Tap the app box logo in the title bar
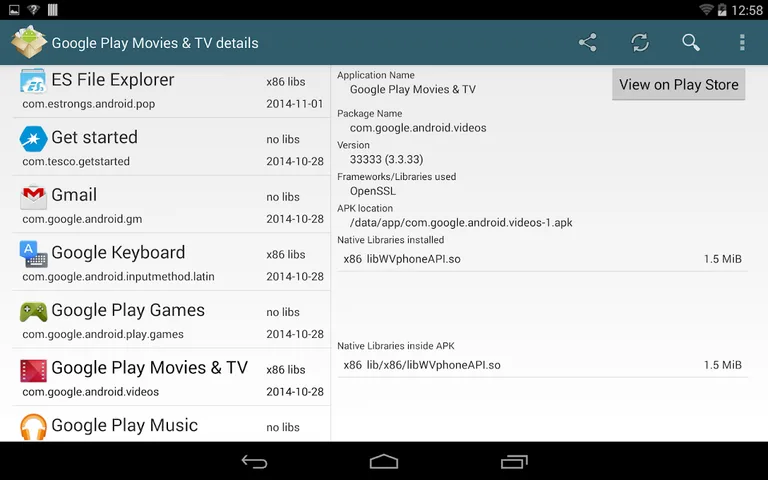This screenshot has width=768, height=480. (29, 42)
